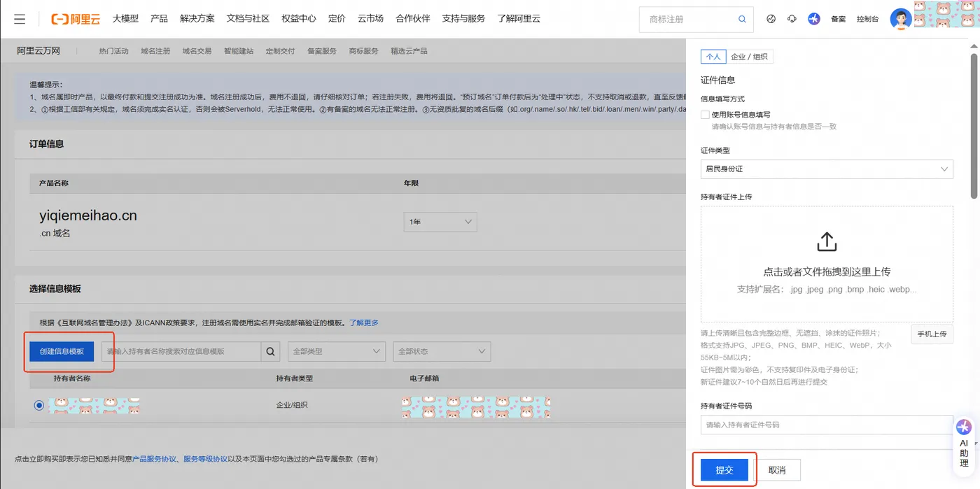The height and width of the screenshot is (489, 980).
Task: Open the 1年 duration dropdown
Action: point(440,222)
